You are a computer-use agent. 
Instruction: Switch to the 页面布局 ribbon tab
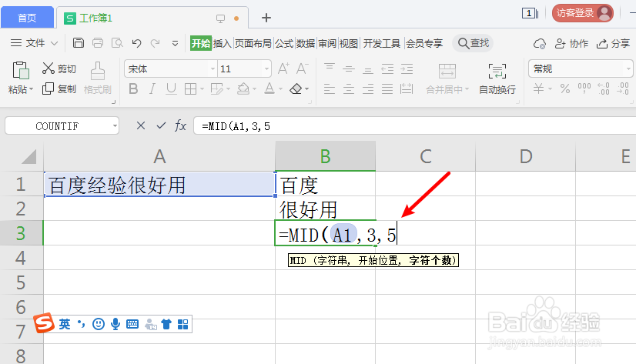253,43
